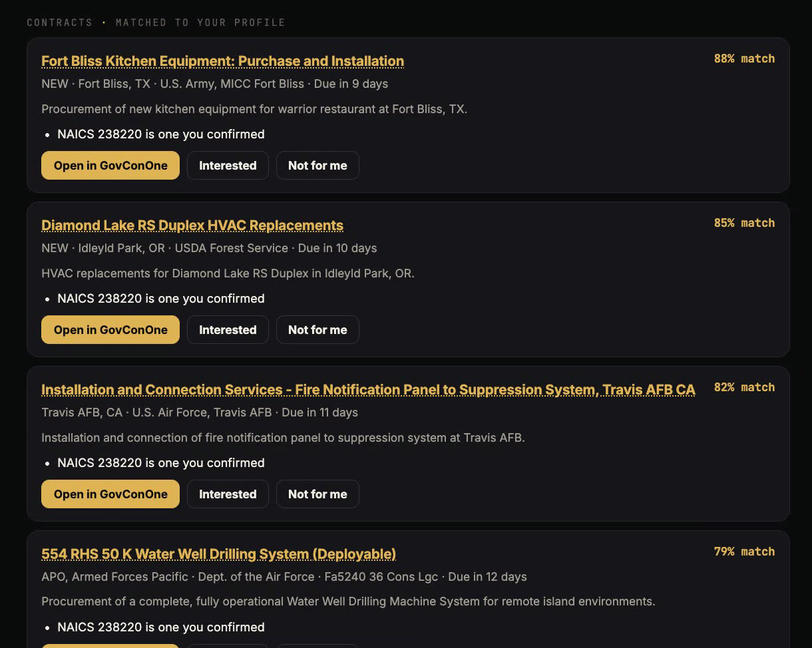
Task: Open the 554 RHS Water Well Drilling System link
Action: (x=218, y=554)
